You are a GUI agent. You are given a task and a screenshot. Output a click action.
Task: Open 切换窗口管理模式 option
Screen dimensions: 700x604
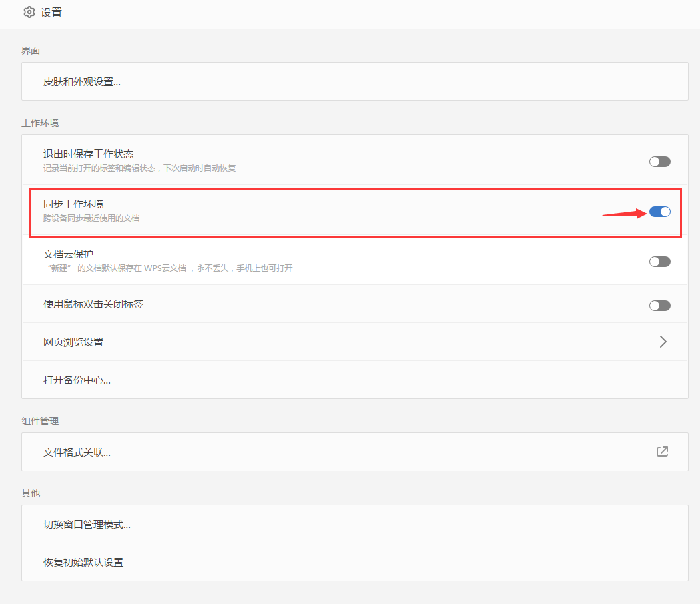pyautogui.click(x=355, y=524)
